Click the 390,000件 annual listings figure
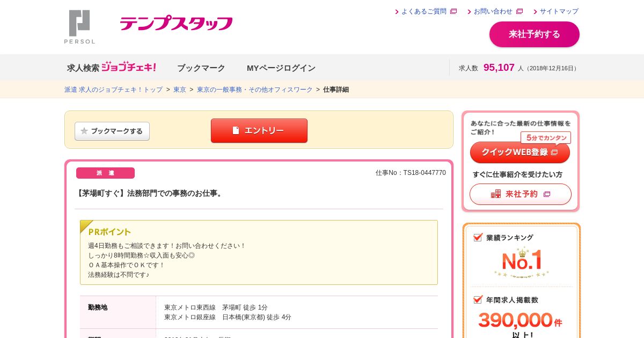This screenshot has height=338, width=644. [x=520, y=320]
